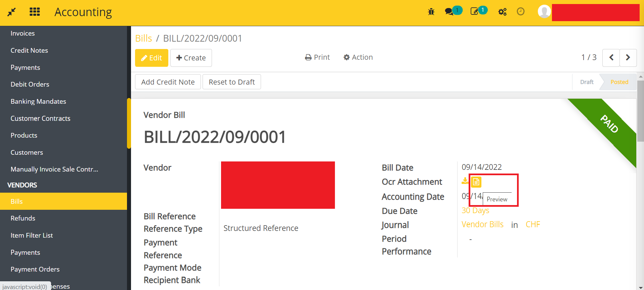
Task: Click the user avatar icon
Action: [544, 11]
